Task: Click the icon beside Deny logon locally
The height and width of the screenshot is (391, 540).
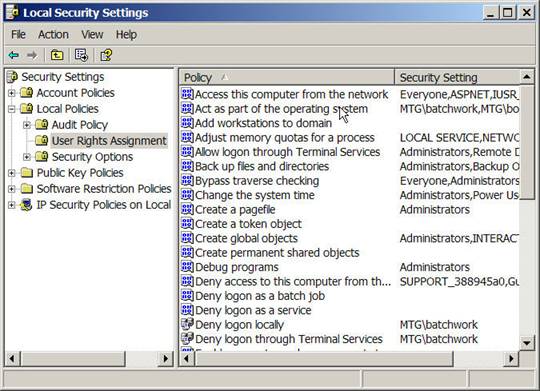Action: pyautogui.click(x=187, y=324)
